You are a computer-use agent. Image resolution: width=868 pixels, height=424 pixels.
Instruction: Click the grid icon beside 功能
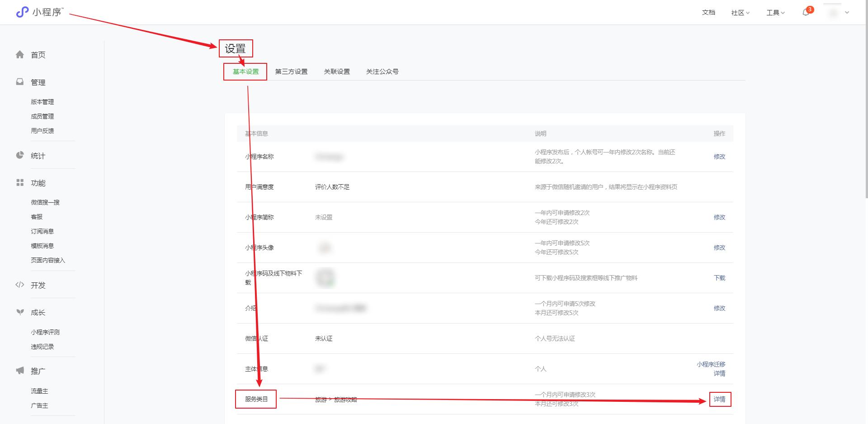click(x=20, y=182)
